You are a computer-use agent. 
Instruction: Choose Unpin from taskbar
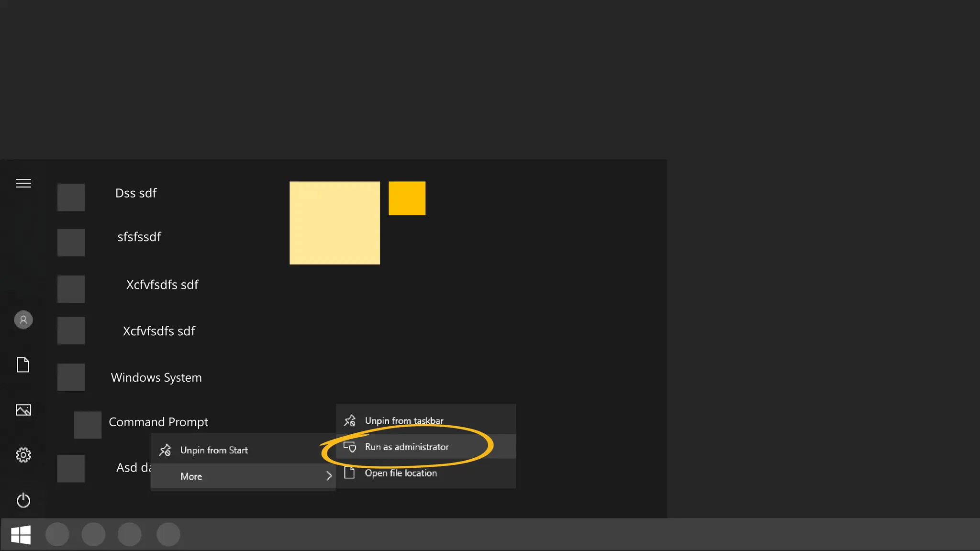click(x=404, y=421)
